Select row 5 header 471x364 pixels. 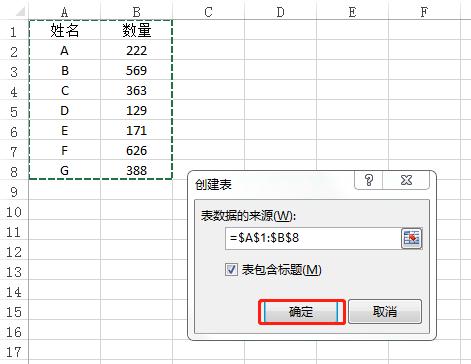[x=14, y=111]
